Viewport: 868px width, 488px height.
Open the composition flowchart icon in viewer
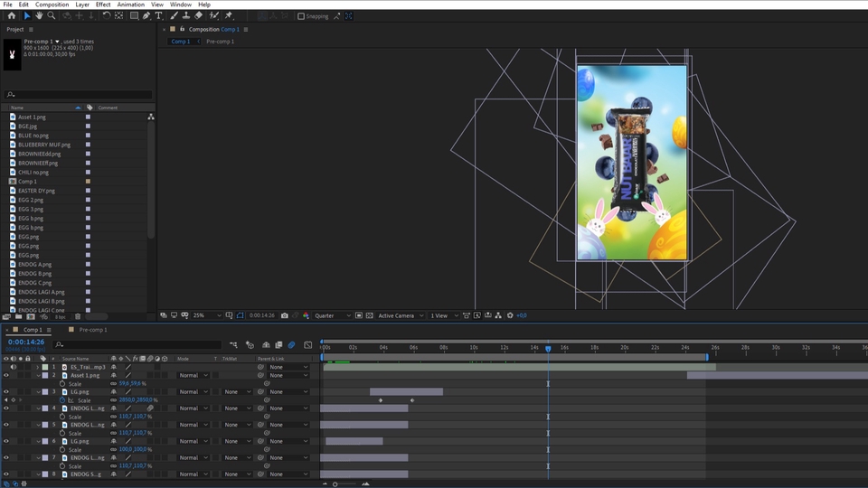(498, 315)
